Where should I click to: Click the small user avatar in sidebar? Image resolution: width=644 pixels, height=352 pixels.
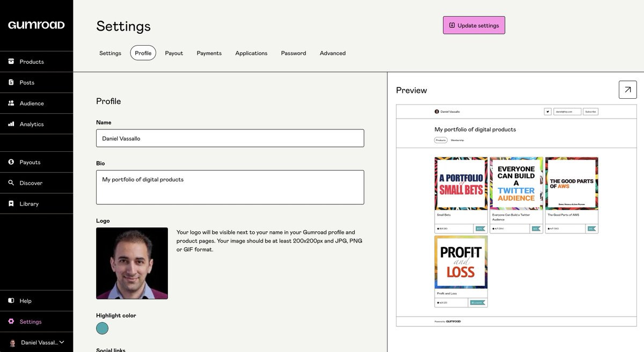pos(13,342)
